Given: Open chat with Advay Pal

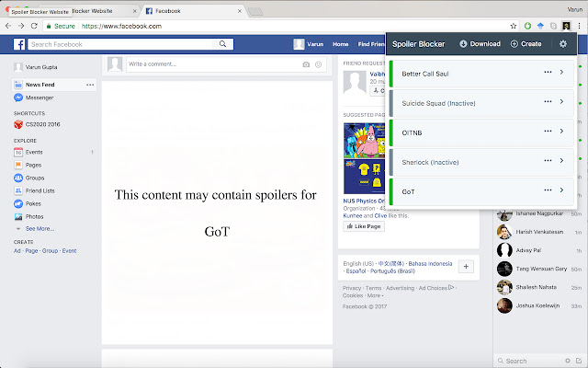Looking at the screenshot, I should (x=539, y=250).
